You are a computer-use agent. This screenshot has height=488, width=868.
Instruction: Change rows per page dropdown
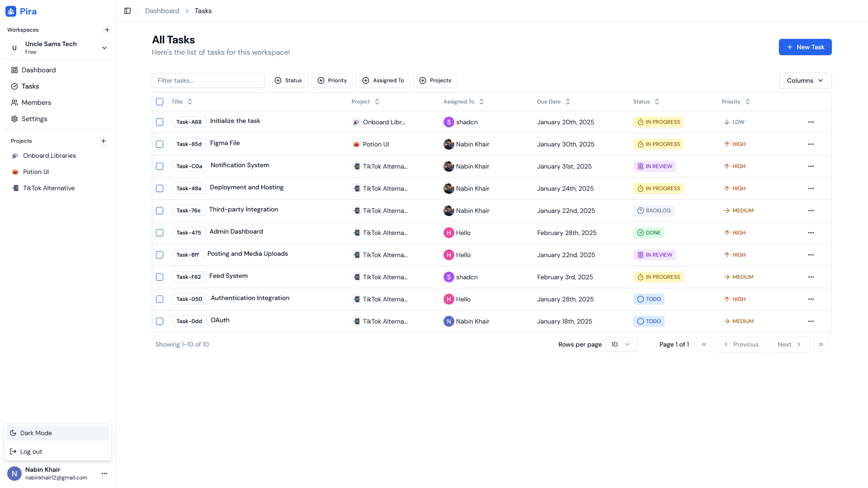click(621, 344)
